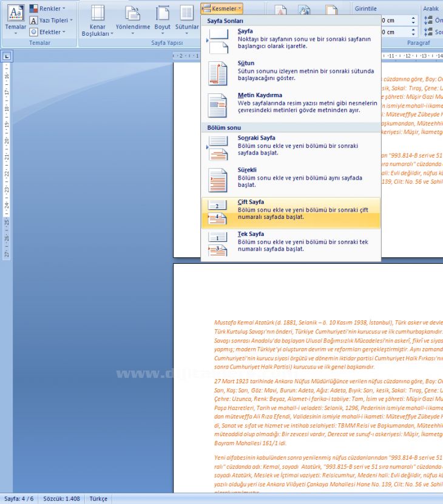Open the Yazı Tipleri theme fonts dropdown
This screenshot has height=504, width=443.
[51, 20]
